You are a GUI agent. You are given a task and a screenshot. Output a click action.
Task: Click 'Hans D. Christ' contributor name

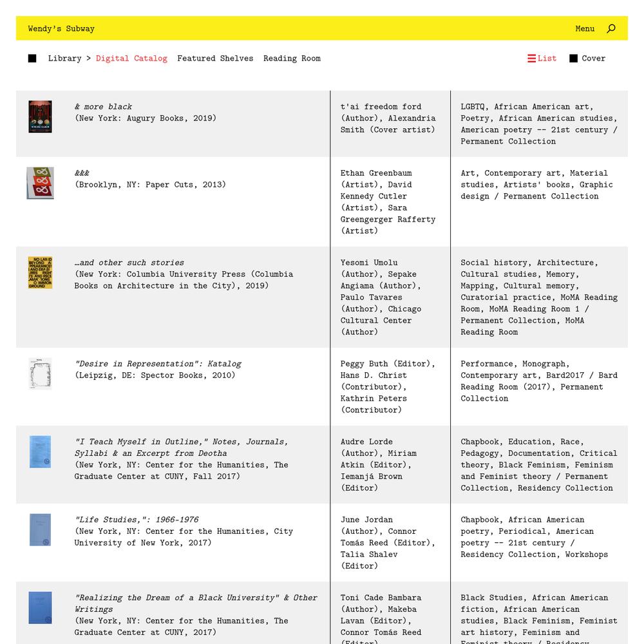point(374,375)
